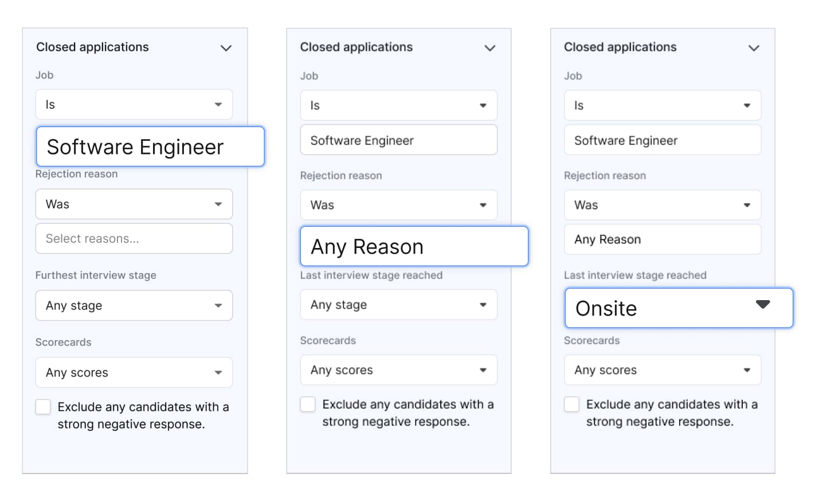Click the enlarged Any Reason field

click(x=414, y=247)
